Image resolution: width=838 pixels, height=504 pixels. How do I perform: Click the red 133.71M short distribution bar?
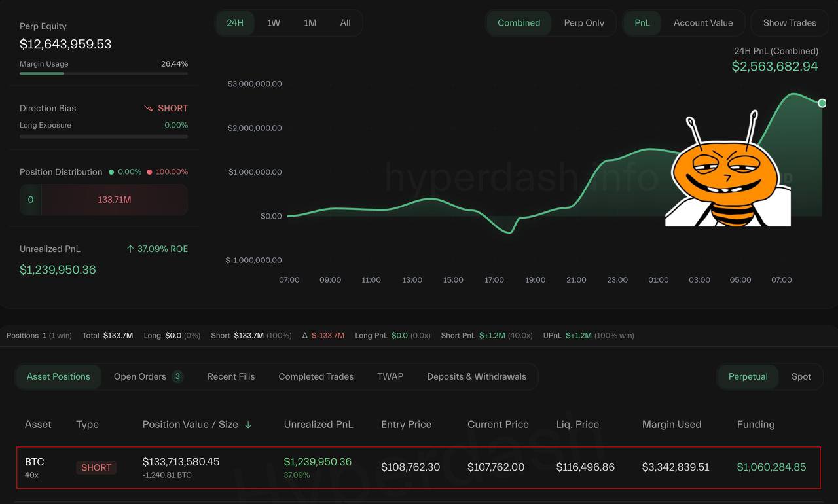coord(115,200)
